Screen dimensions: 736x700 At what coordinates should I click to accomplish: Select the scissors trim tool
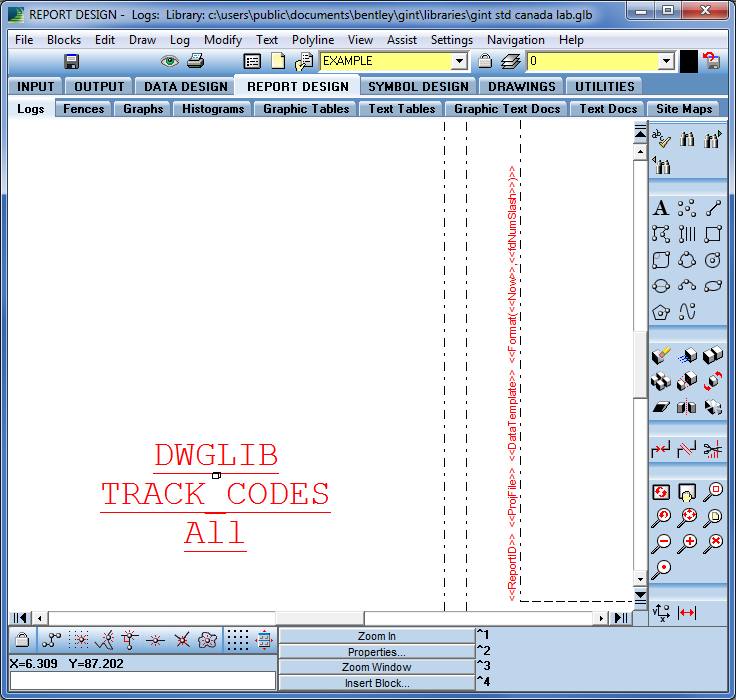pyautogui.click(x=713, y=450)
